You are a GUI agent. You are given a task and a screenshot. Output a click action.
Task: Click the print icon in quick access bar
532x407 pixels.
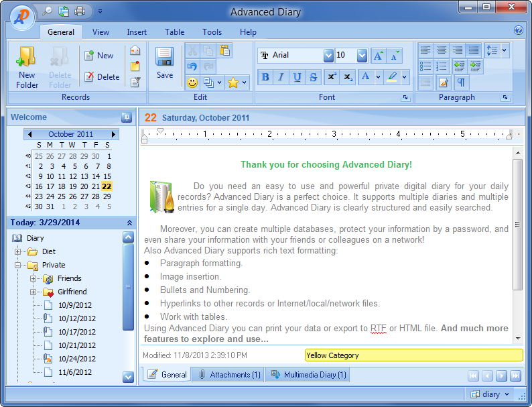[x=80, y=11]
